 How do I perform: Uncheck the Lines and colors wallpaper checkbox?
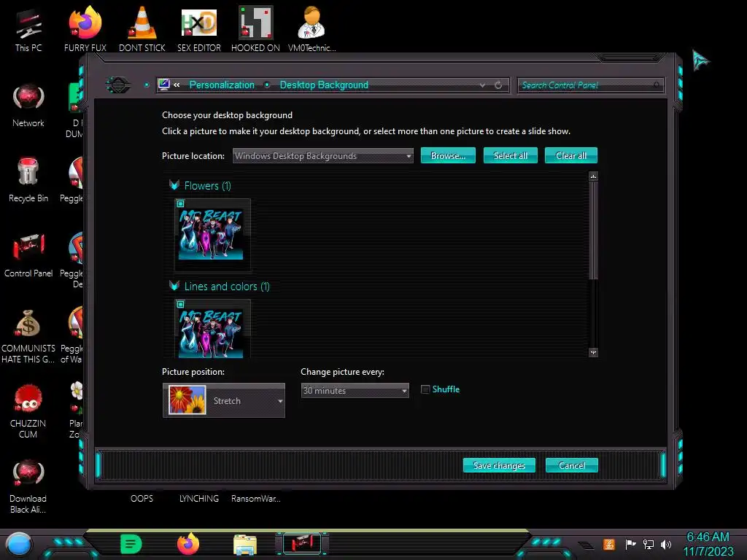coord(181,304)
